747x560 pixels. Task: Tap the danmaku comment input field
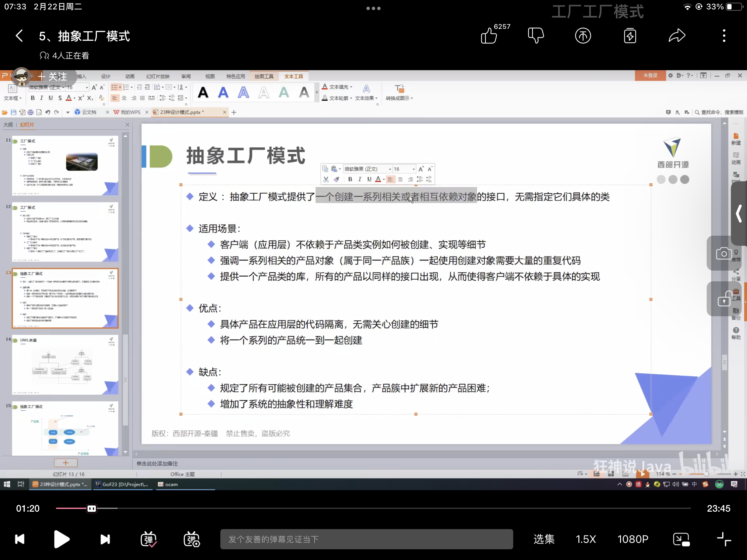(x=366, y=539)
